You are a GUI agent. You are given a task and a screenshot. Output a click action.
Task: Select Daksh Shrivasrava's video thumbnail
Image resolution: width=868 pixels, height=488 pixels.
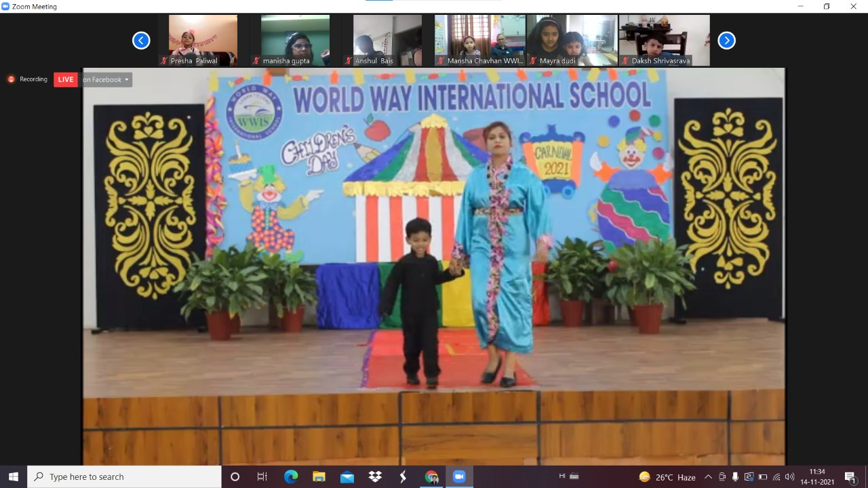(665, 40)
